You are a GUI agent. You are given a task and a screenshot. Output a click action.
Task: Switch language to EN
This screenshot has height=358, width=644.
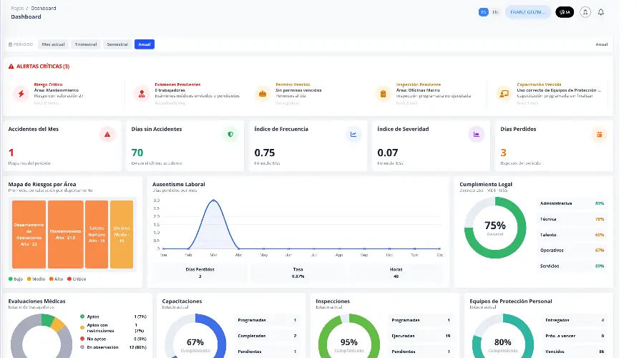click(x=495, y=12)
